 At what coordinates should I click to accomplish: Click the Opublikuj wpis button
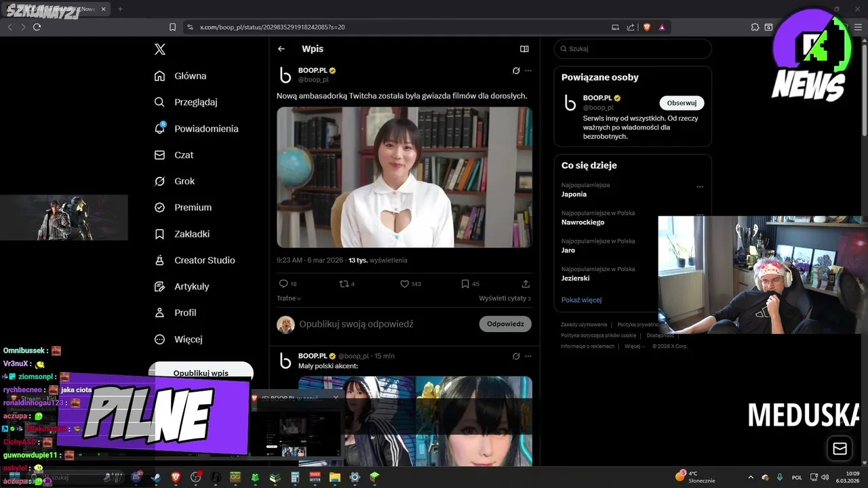[x=201, y=373]
